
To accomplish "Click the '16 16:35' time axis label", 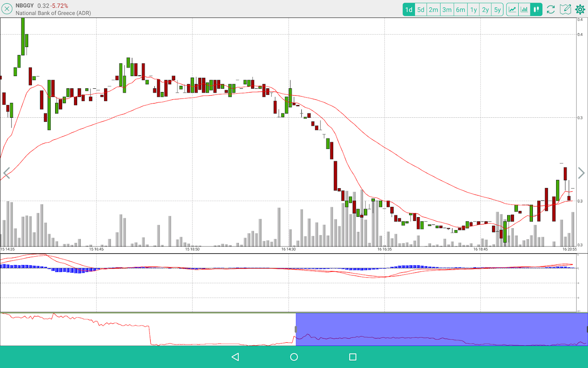I will coord(385,249).
